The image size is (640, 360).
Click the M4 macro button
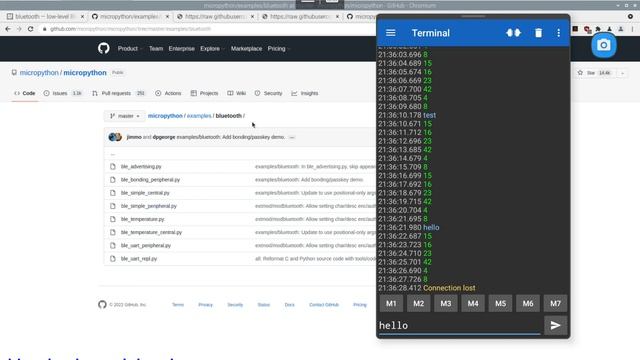473,303
